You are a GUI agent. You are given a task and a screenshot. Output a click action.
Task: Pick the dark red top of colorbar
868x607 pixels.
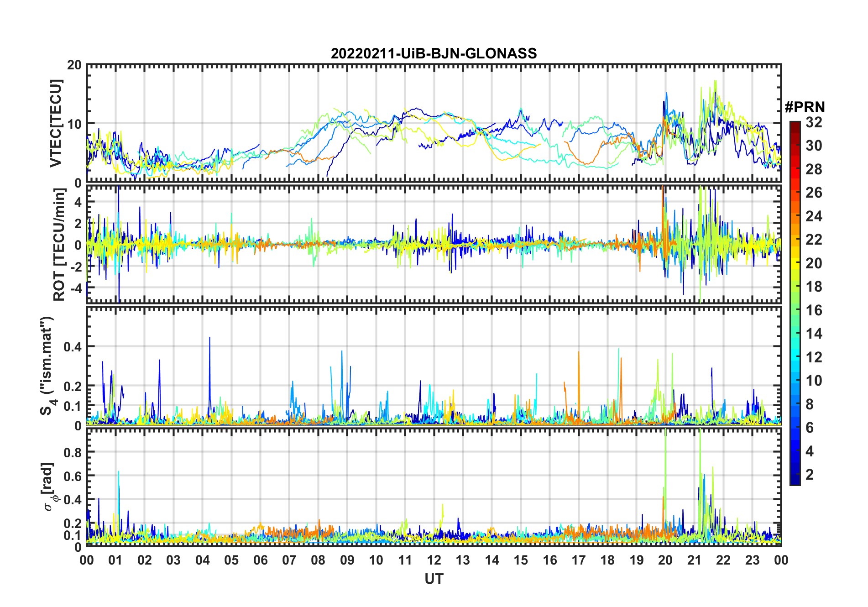pos(795,125)
